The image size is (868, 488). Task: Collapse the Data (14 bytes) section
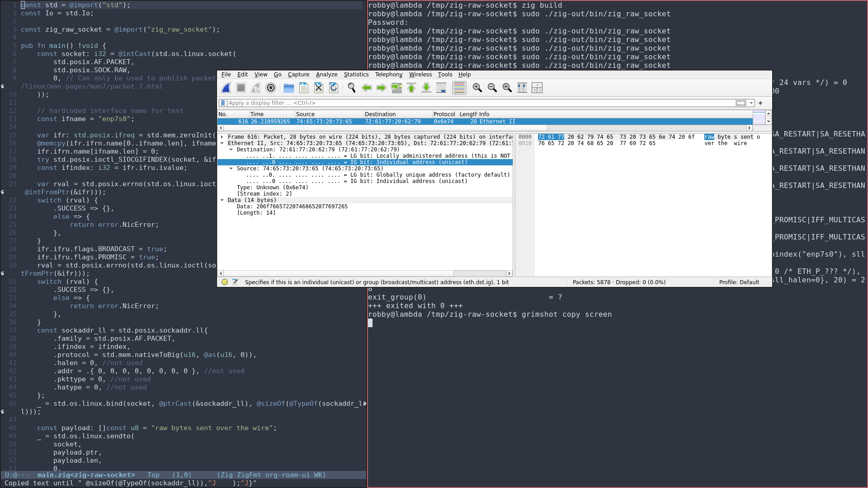pyautogui.click(x=222, y=200)
